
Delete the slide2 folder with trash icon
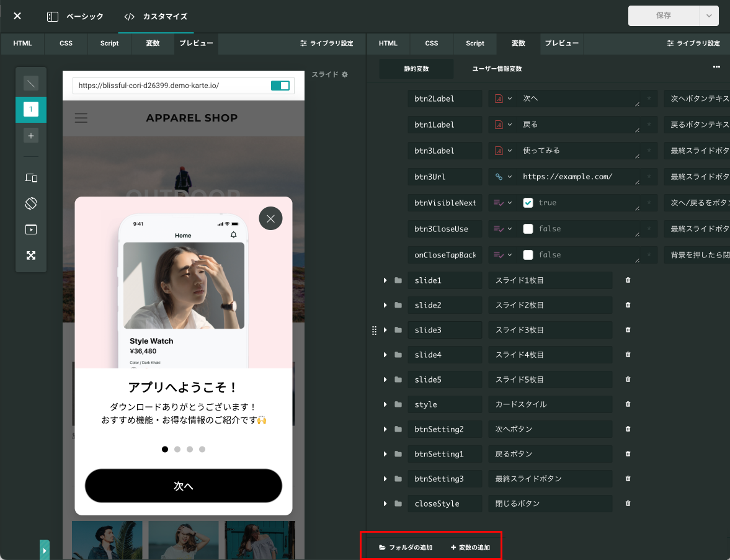click(628, 305)
